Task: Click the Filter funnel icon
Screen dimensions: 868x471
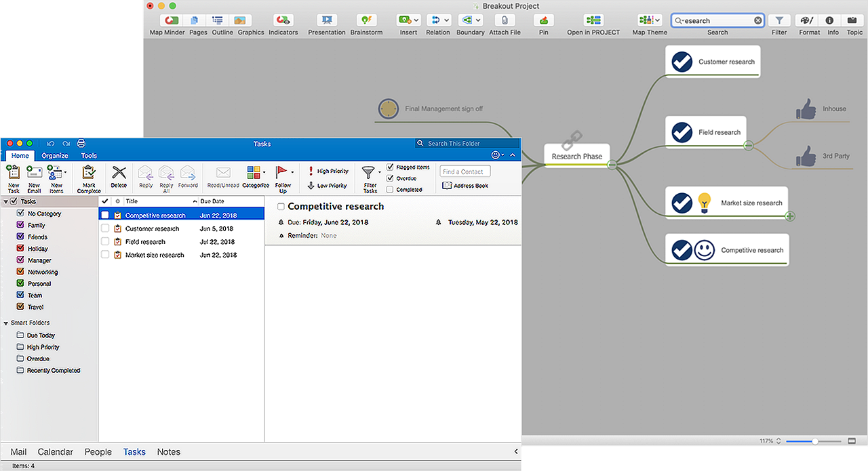Action: pos(780,21)
